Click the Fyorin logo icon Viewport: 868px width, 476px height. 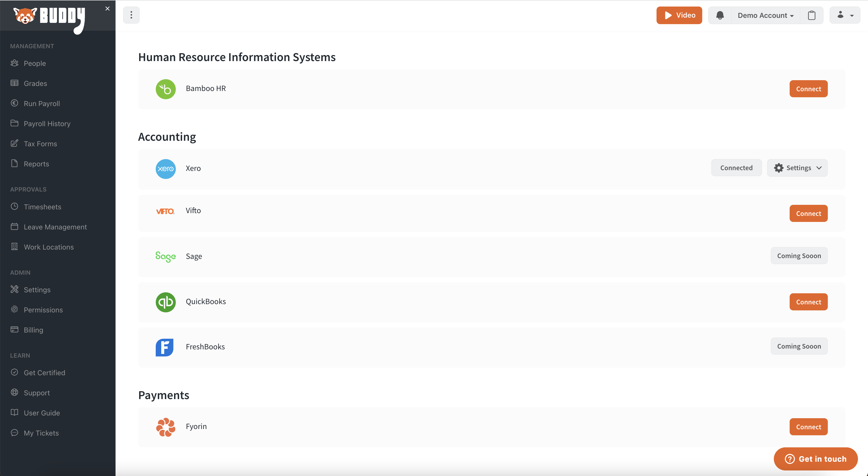[166, 427]
